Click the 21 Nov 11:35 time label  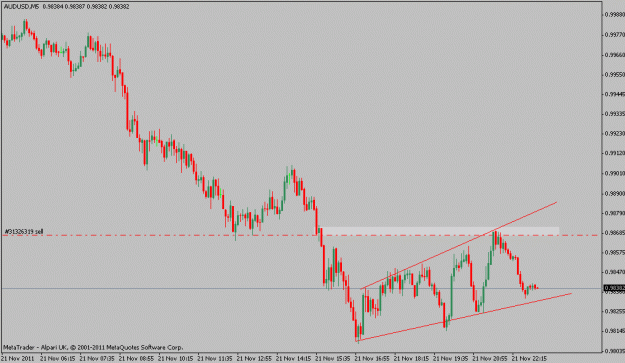[215, 358]
